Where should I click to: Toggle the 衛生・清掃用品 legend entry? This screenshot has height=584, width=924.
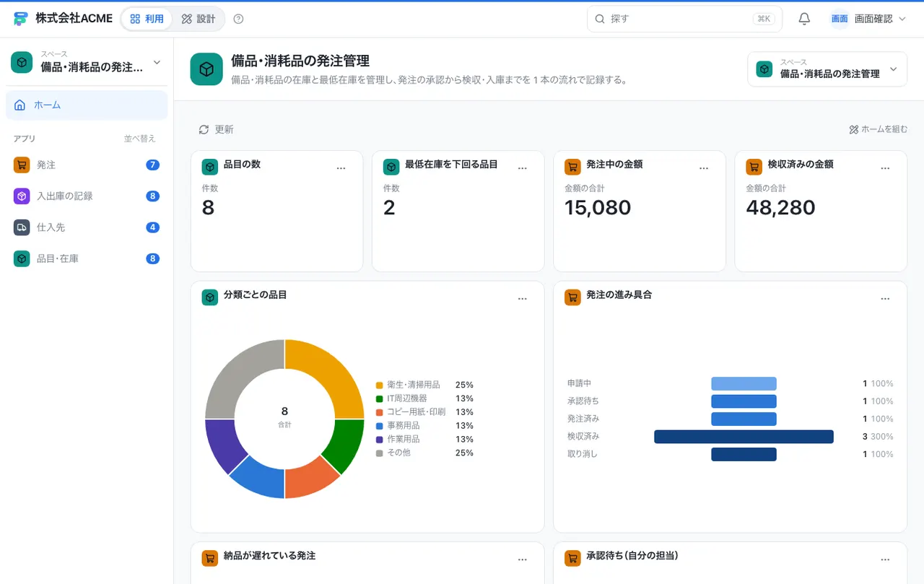(424, 385)
